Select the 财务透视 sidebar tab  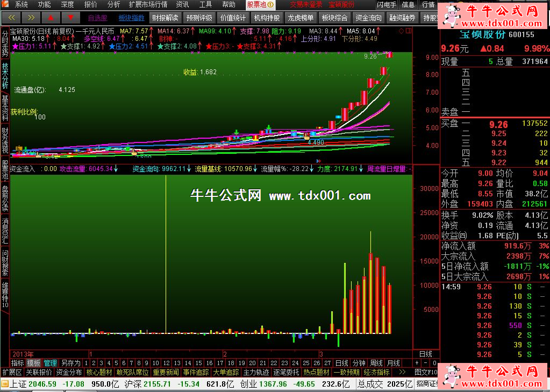point(5,141)
